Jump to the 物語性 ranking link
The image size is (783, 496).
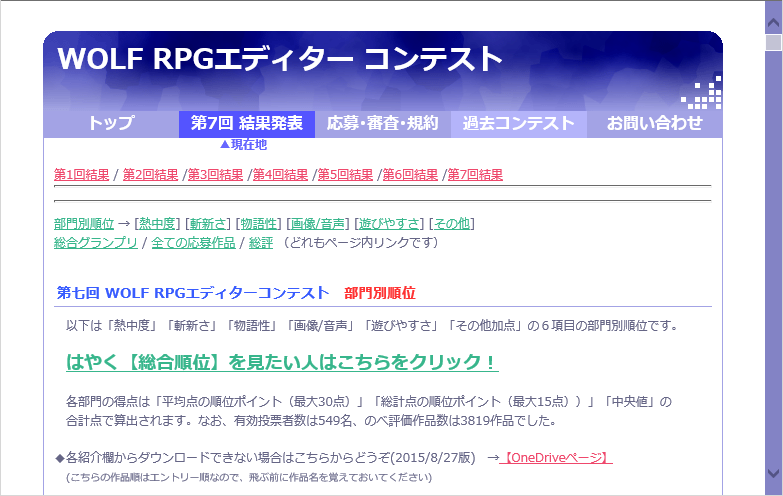point(259,224)
